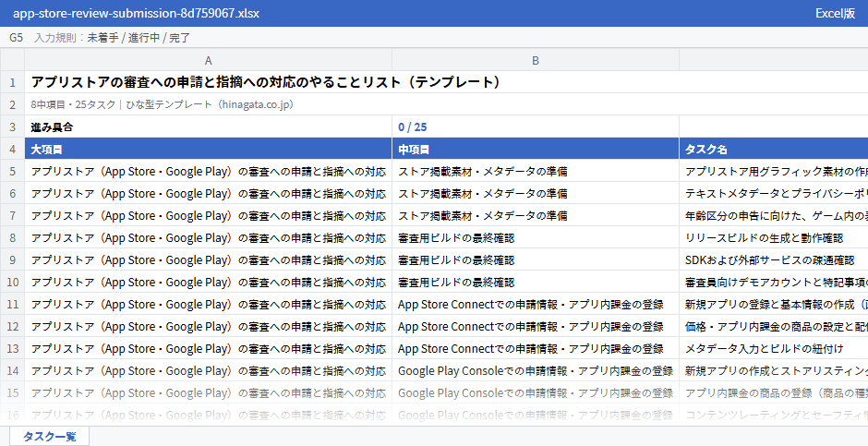The width and height of the screenshot is (868, 446).
Task: Click column A cell in row 13
Action: point(208,348)
